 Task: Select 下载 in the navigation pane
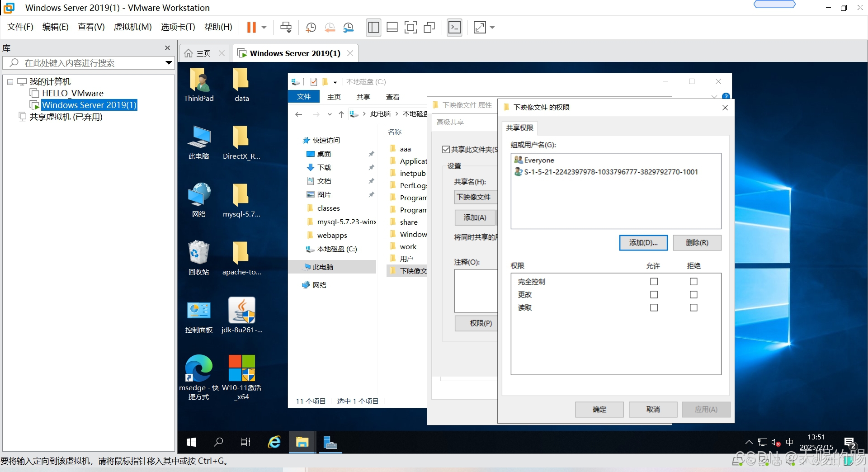(324, 167)
